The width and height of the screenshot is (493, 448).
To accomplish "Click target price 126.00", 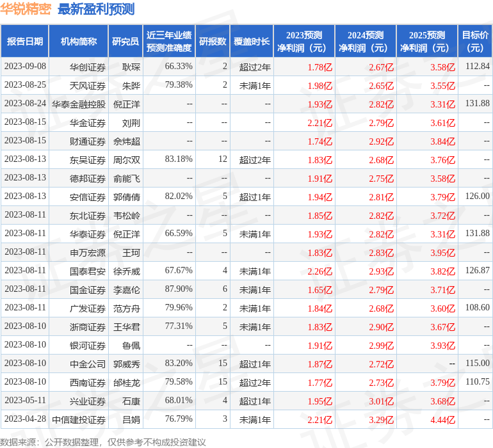I will 477,196.
